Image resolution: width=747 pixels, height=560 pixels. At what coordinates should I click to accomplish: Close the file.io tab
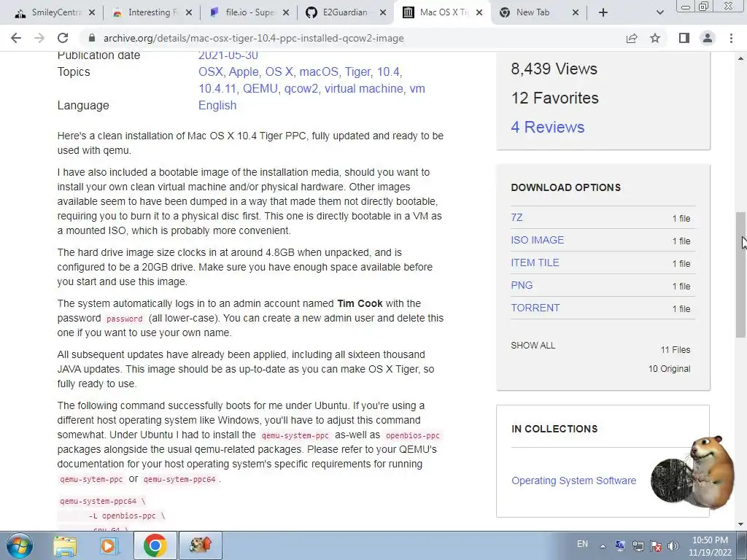(286, 13)
